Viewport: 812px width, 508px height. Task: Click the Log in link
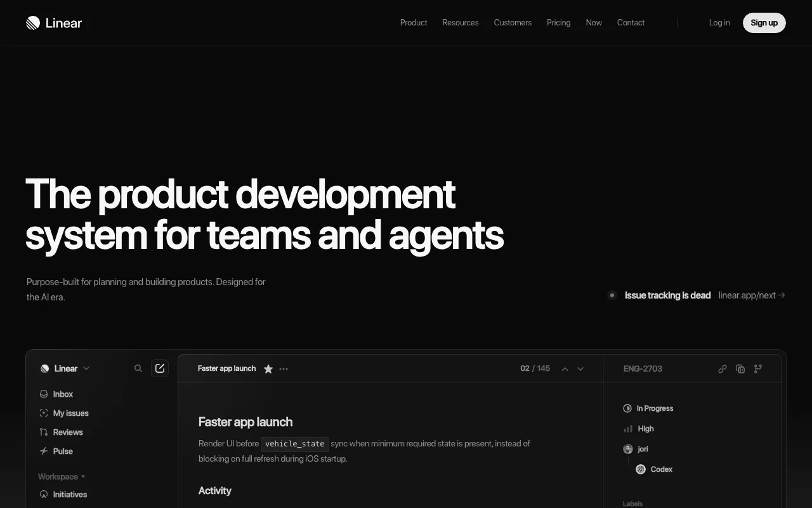[x=719, y=23]
